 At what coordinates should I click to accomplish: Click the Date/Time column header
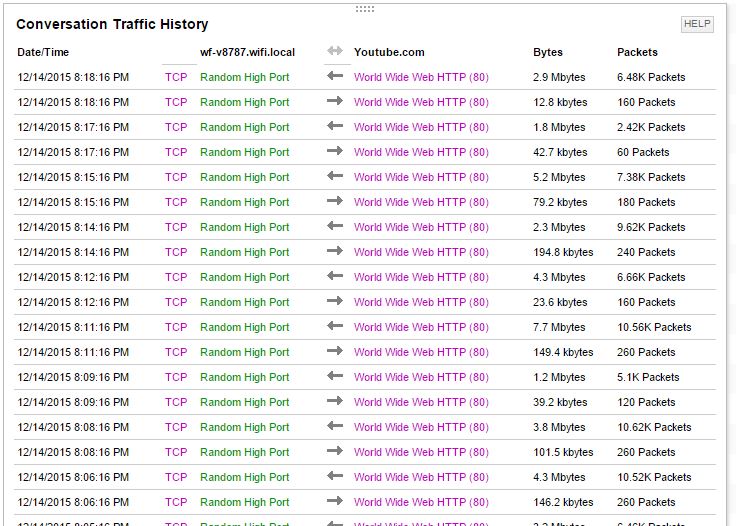point(43,52)
